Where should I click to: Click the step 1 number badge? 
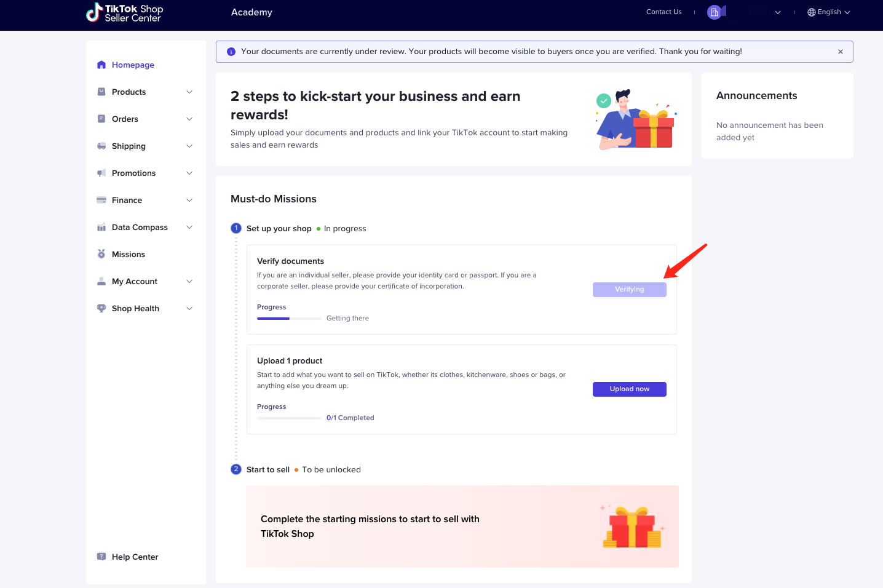click(x=236, y=228)
